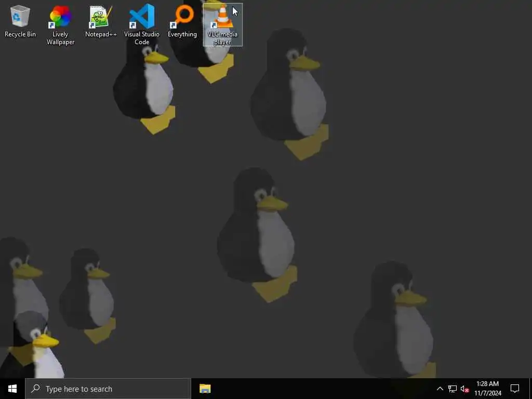The width and height of the screenshot is (532, 399).
Task: Open the network status tray icon
Action: [x=453, y=389]
